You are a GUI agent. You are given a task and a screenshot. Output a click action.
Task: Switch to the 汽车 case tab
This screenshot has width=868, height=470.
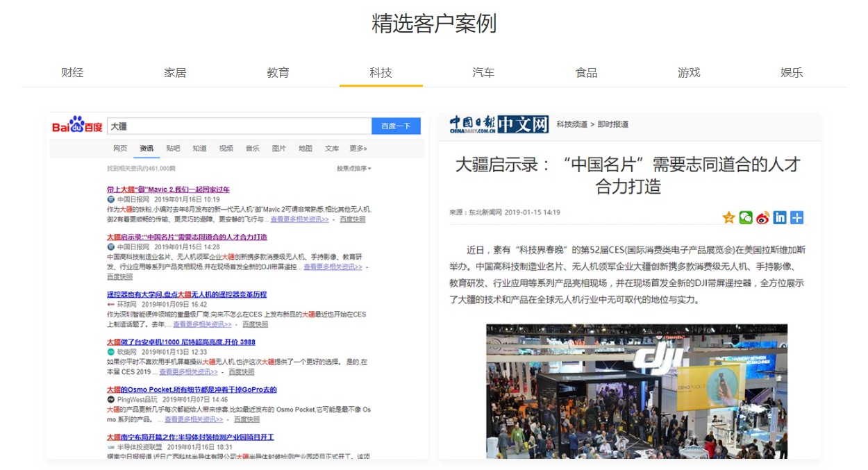tap(483, 72)
